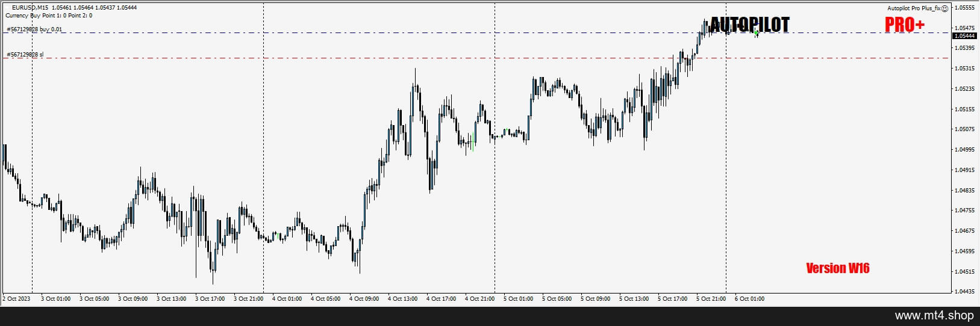Click the 3 Oct 21:00 time axis label
The height and width of the screenshot is (326, 980).
[248, 299]
